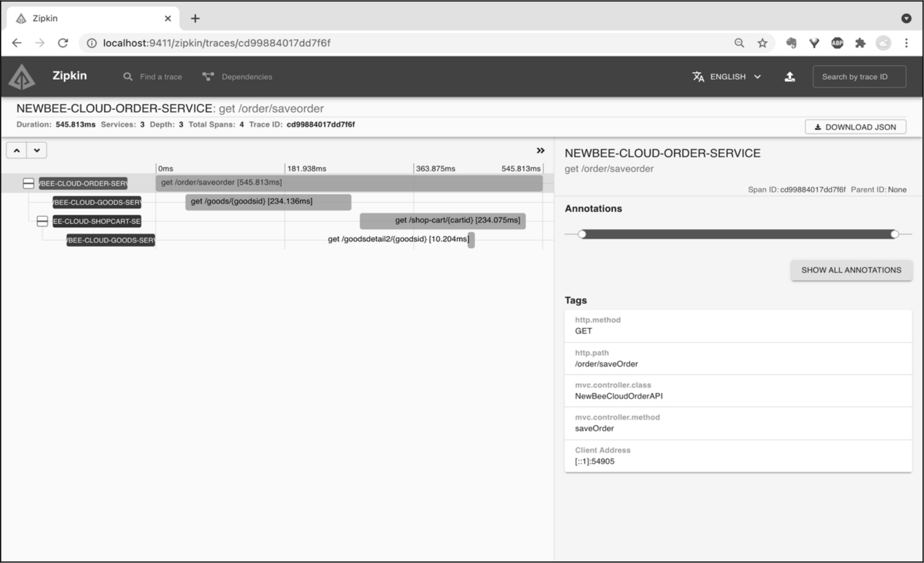Close the Zipkin browser tab
The width and height of the screenshot is (924, 563).
pyautogui.click(x=168, y=18)
